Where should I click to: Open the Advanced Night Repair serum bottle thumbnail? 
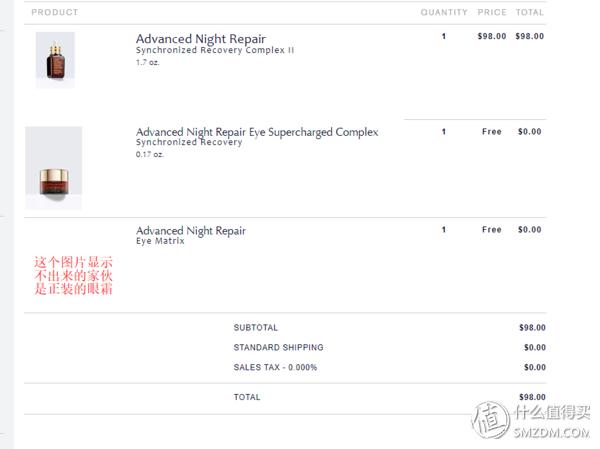(x=55, y=60)
